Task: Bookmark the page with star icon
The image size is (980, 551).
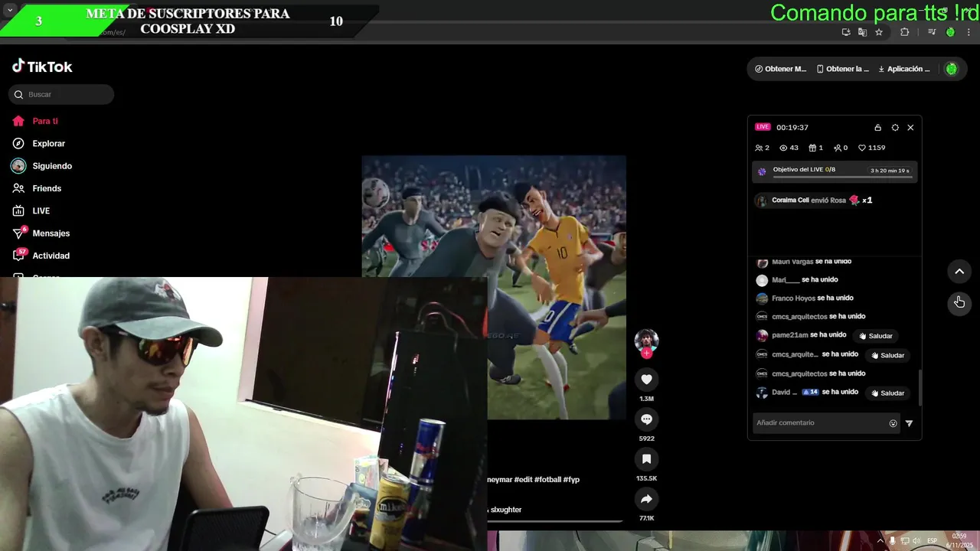Action: coord(879,32)
